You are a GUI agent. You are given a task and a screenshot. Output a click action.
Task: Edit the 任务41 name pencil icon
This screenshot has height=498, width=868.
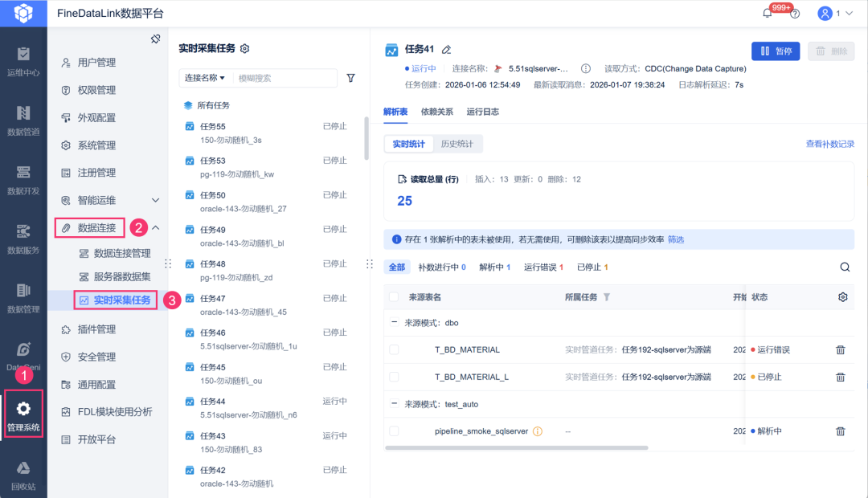(x=447, y=50)
